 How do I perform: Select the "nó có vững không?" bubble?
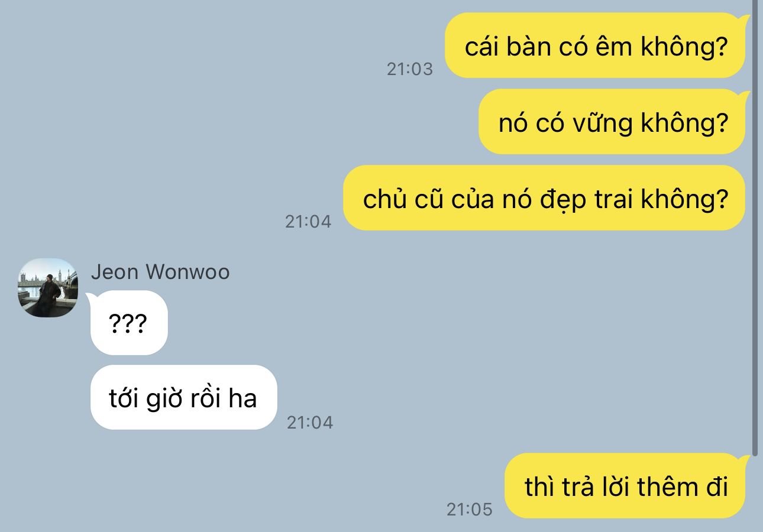click(x=613, y=122)
